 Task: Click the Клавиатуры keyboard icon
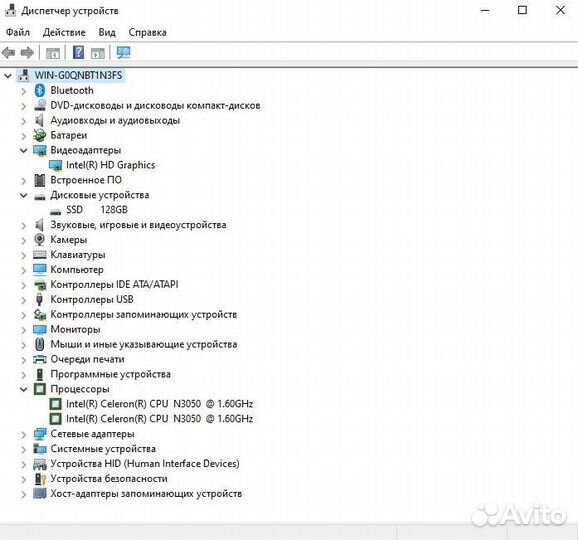[x=39, y=255]
